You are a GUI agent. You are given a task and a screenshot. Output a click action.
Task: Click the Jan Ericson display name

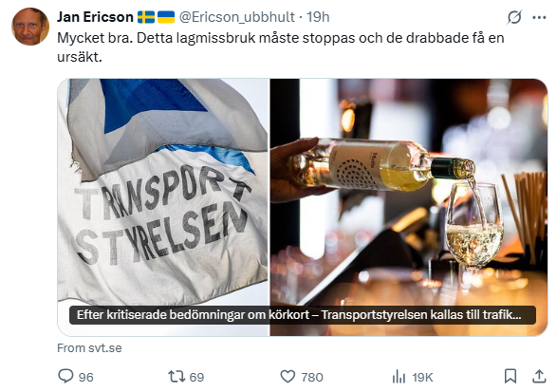(x=95, y=17)
